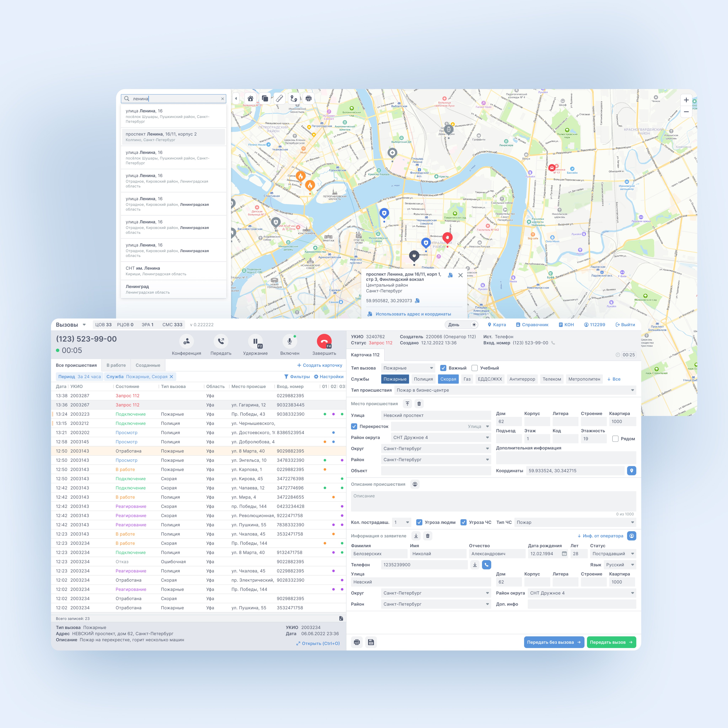This screenshot has height=728, width=728.
Task: Expand the Тип происшествия dropdown
Action: point(515,390)
